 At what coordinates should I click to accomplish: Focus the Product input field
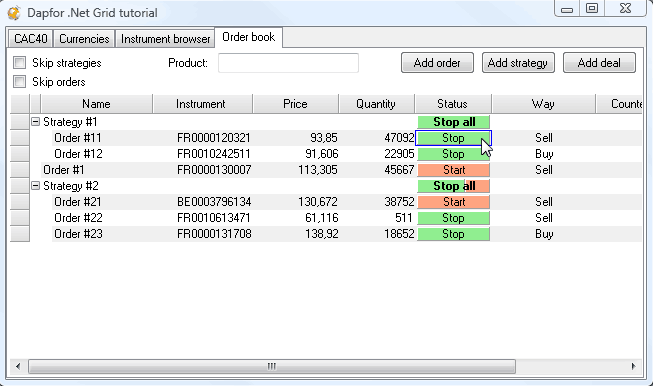[x=288, y=63]
